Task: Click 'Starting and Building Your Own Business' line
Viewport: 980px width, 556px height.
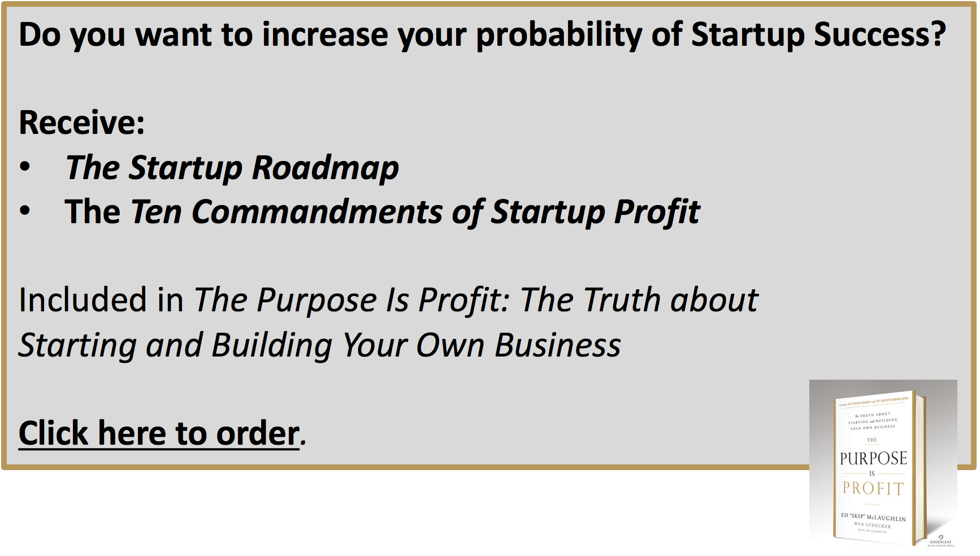Action: pyautogui.click(x=320, y=345)
